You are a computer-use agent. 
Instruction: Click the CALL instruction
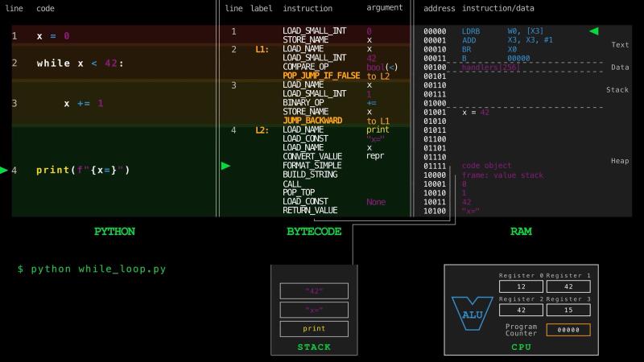click(291, 184)
